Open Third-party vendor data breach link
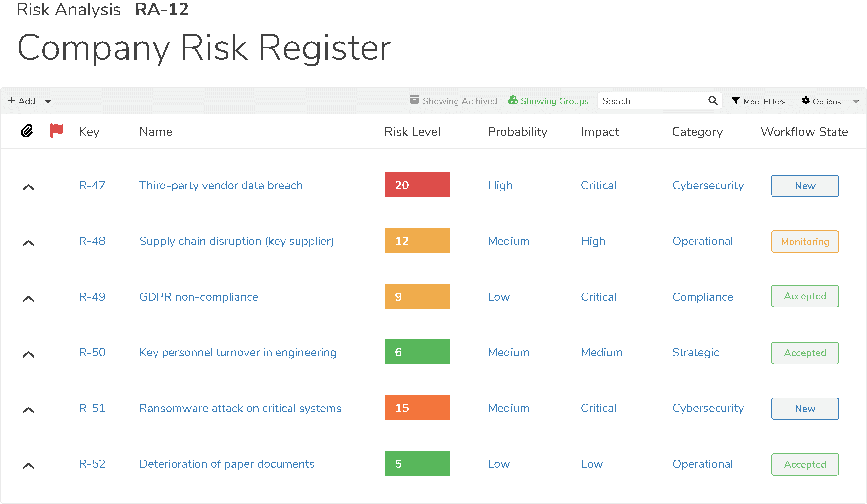 tap(221, 185)
